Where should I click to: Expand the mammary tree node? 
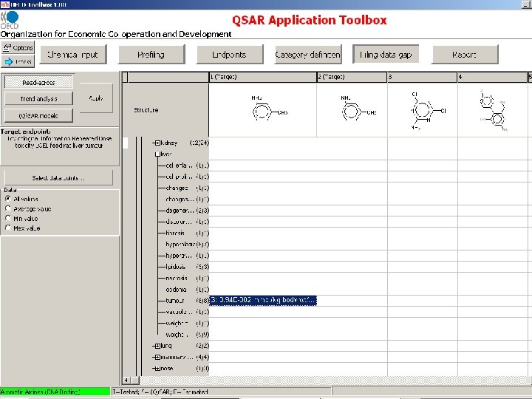(157, 357)
